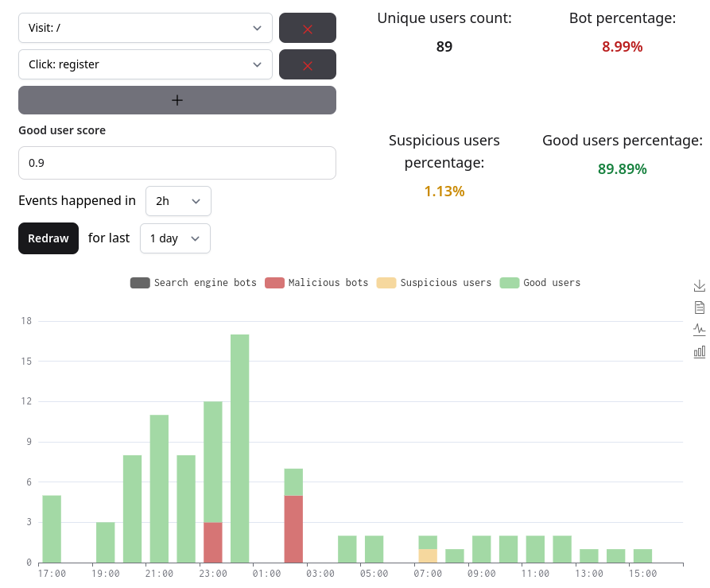Click the yellow suspicious segment at 07:00

(428, 555)
